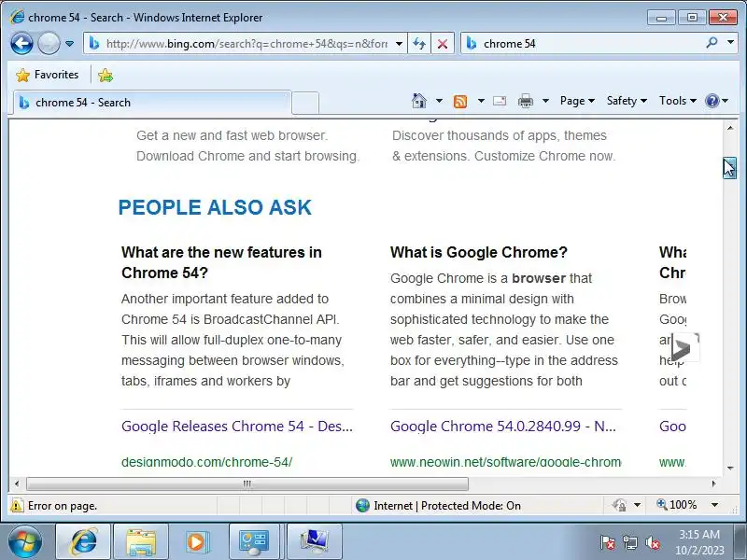The width and height of the screenshot is (747, 560).
Task: Expand the address bar URL history dropdown
Action: coord(400,44)
